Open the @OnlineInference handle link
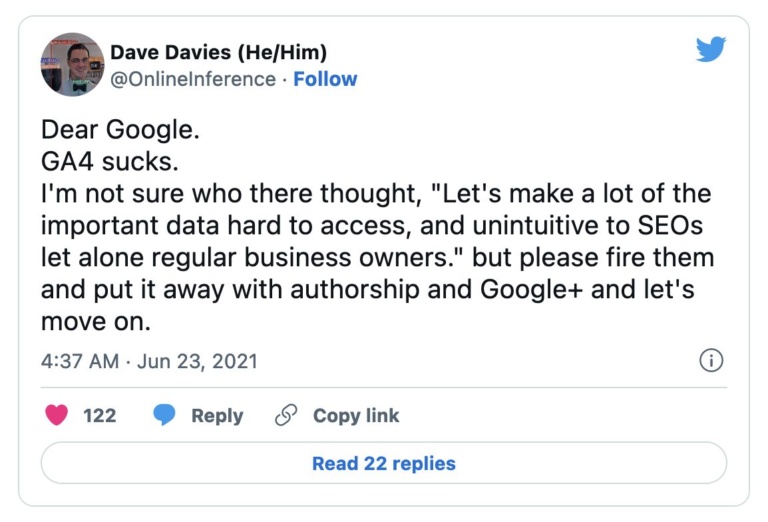Viewport: 768px width, 522px height. click(192, 79)
